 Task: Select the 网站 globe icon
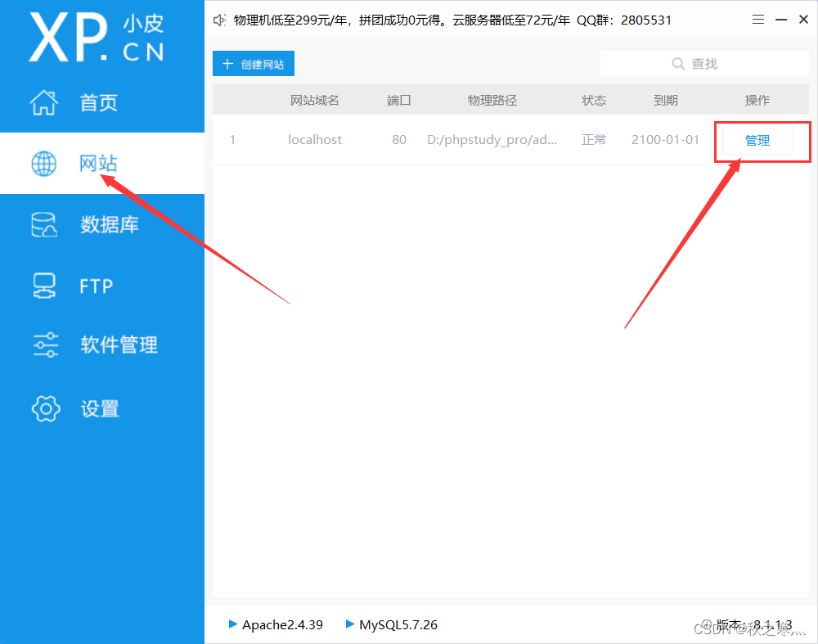(43, 163)
